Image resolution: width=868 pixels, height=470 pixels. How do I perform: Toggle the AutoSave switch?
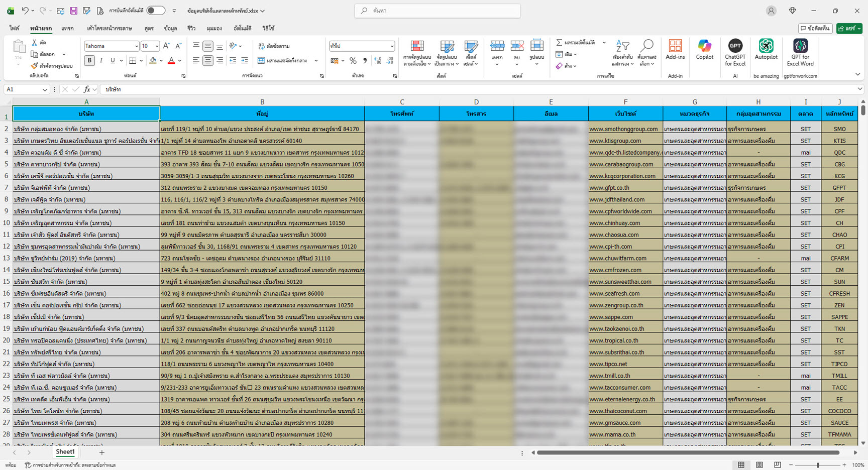[x=156, y=11]
